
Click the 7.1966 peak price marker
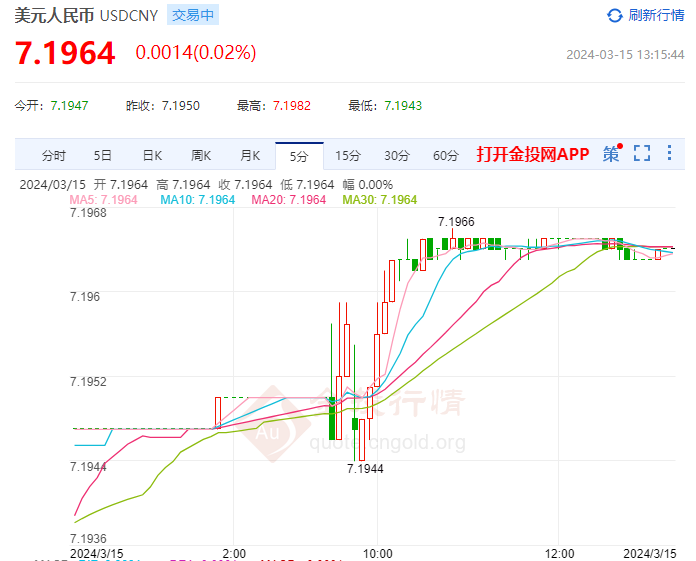456,221
